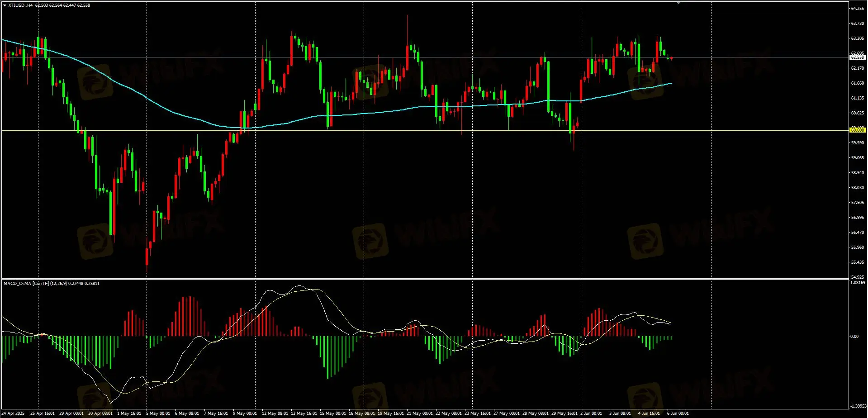Viewport: 868px width, 418px height.
Task: Click the 6 May 08:01 time label
Action: click(187, 413)
